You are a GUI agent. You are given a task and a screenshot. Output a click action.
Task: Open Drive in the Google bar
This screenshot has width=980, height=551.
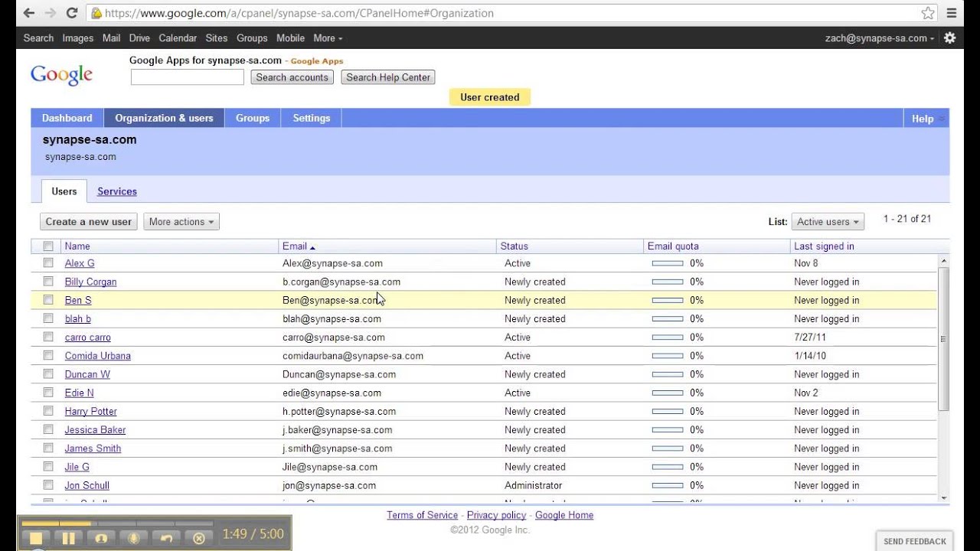[139, 38]
